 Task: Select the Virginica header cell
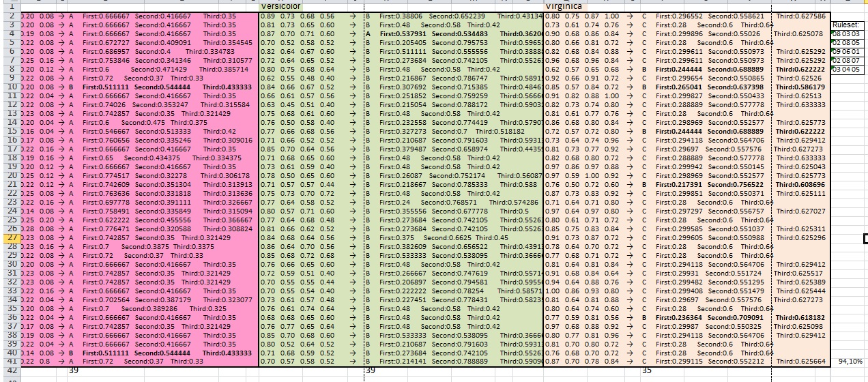point(564,5)
